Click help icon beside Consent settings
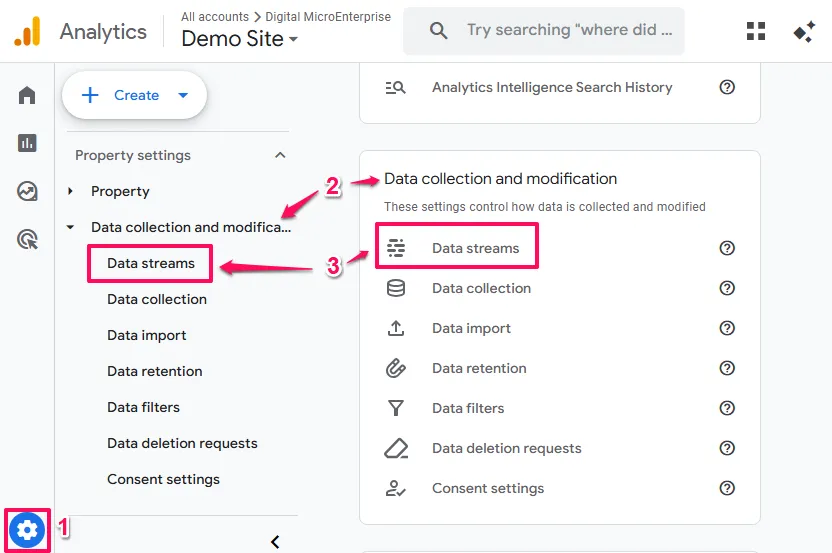 click(727, 488)
